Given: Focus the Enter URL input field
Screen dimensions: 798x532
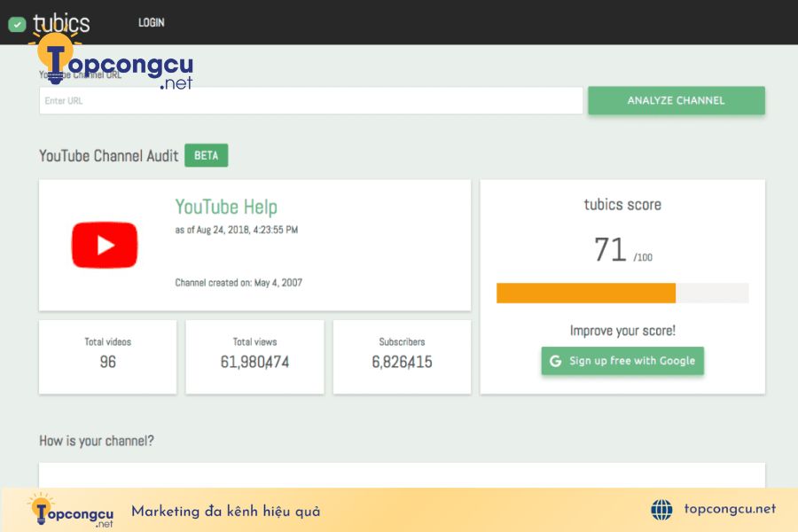Looking at the screenshot, I should click(311, 101).
